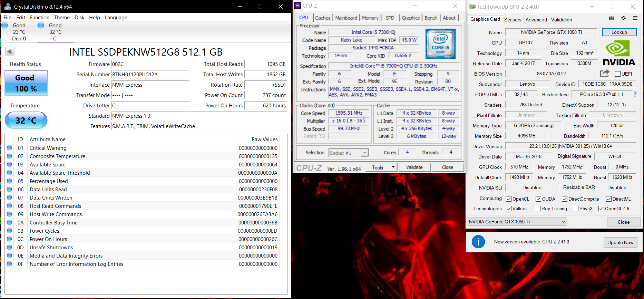The height and width of the screenshot is (299, 644).
Task: Click the Disk 0 blue status orb
Action: pyautogui.click(x=4, y=25)
